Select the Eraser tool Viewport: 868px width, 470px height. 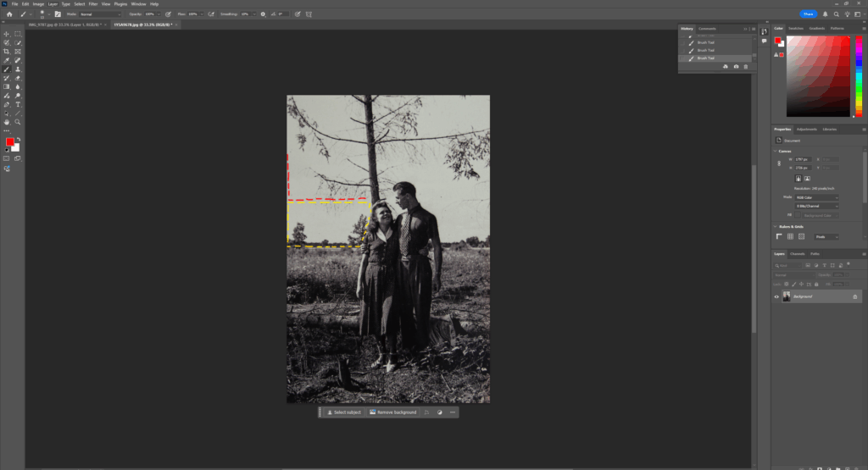(18, 78)
